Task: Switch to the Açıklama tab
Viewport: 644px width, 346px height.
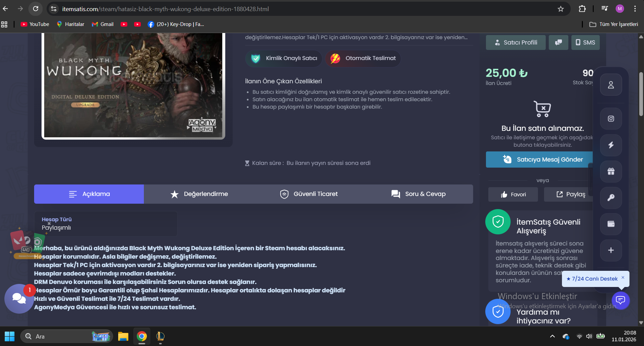Action: (89, 194)
